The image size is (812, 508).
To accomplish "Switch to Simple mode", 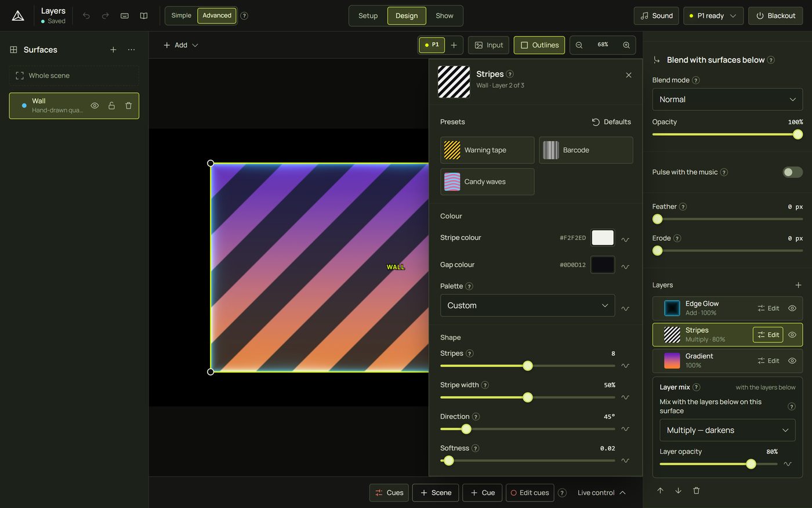I will click(181, 16).
